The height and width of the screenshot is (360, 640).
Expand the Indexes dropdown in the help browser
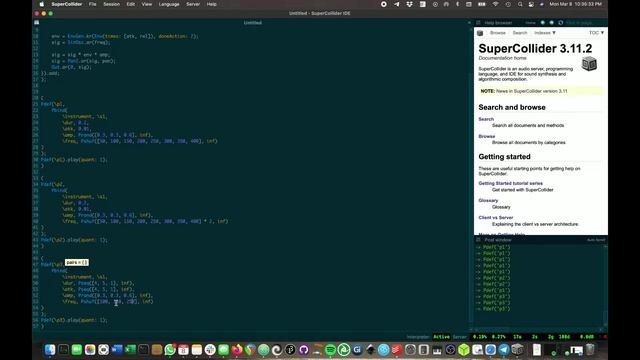pyautogui.click(x=545, y=33)
